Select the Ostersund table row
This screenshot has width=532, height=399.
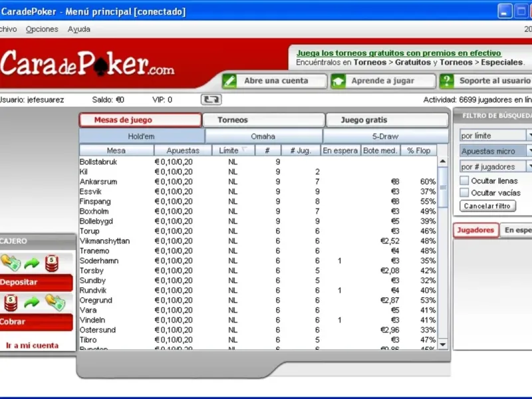coord(258,330)
